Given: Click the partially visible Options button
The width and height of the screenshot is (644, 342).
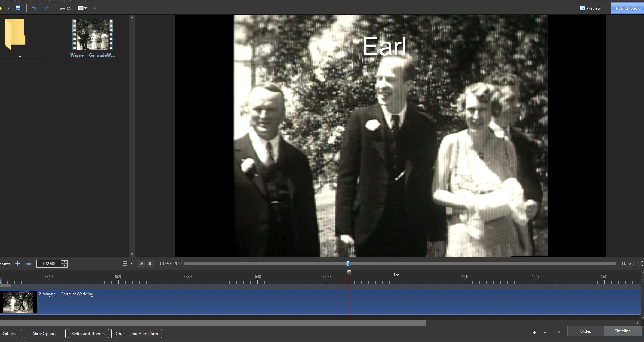Looking at the screenshot, I should pyautogui.click(x=10, y=334).
